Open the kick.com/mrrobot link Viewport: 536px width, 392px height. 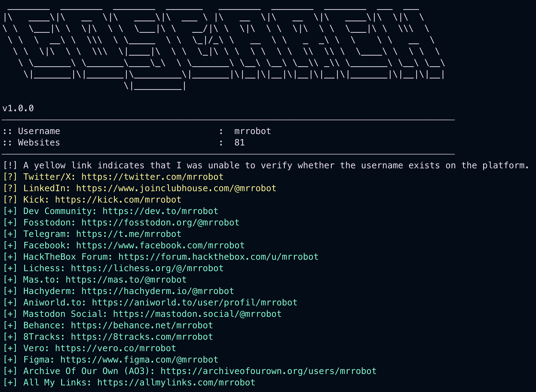click(118, 200)
